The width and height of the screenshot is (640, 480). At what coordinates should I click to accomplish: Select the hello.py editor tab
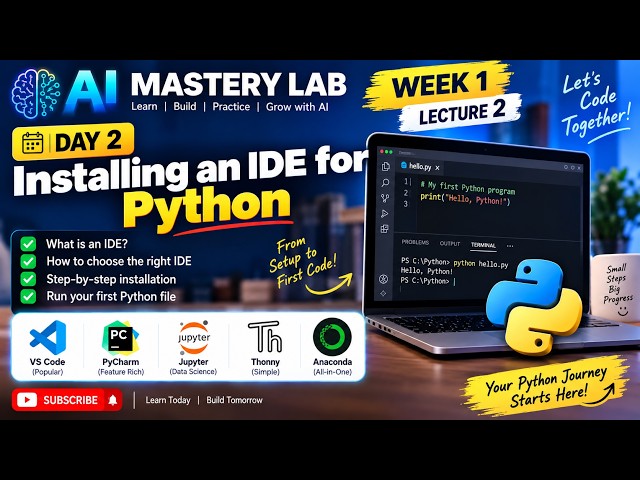420,167
